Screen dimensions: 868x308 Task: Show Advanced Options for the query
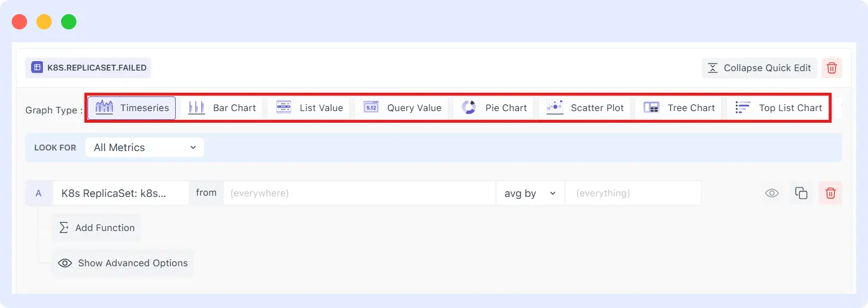click(123, 263)
